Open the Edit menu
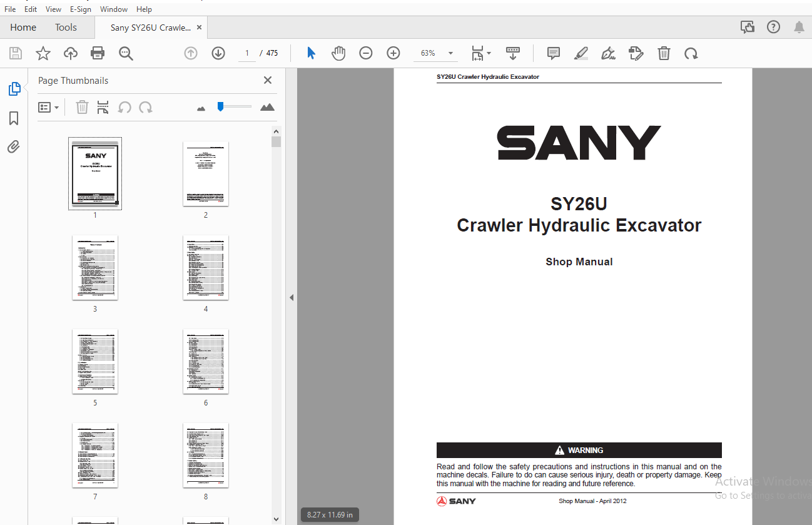This screenshot has height=525, width=812. 31,9
